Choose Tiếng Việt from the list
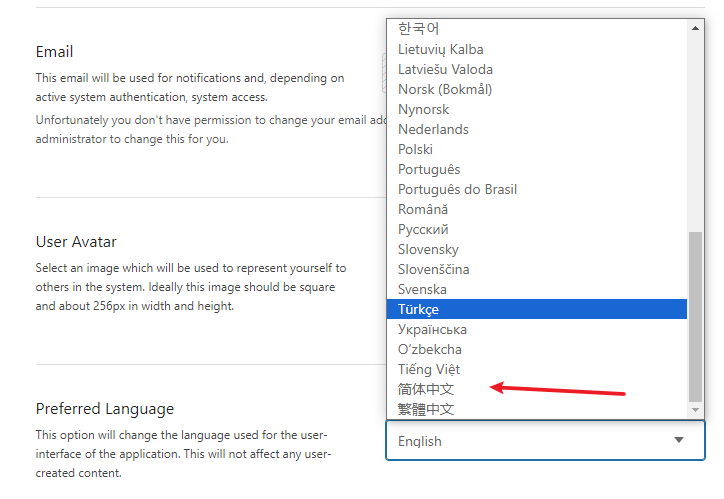This screenshot has height=499, width=724. pos(429,369)
